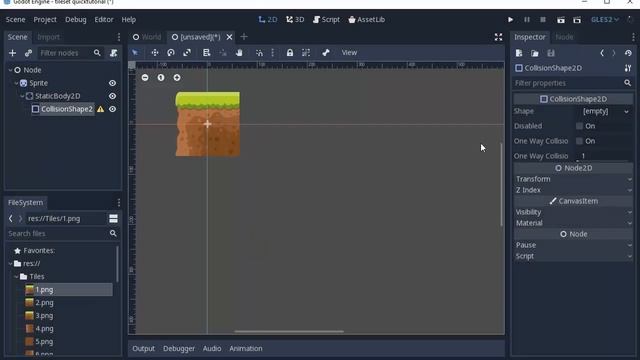Expand the Pause section
This screenshot has height=360, width=640.
(x=573, y=245)
